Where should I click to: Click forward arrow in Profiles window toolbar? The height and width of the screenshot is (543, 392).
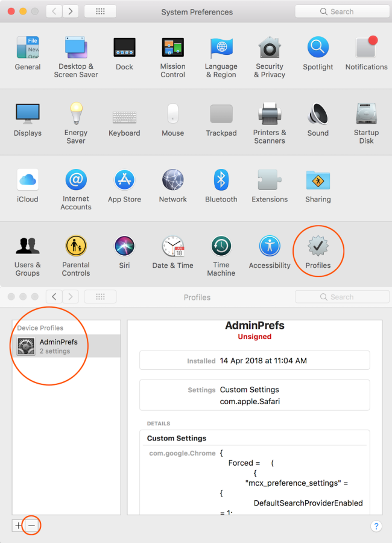pos(71,297)
